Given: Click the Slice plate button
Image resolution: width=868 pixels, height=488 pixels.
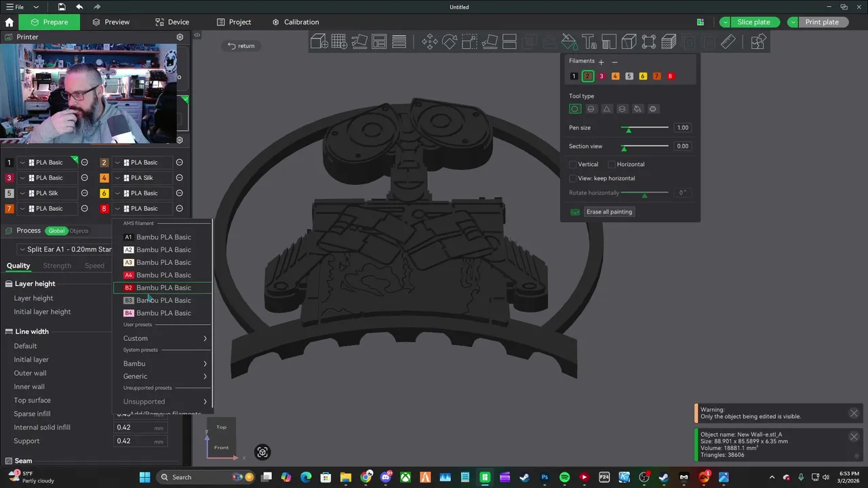Looking at the screenshot, I should click(753, 22).
